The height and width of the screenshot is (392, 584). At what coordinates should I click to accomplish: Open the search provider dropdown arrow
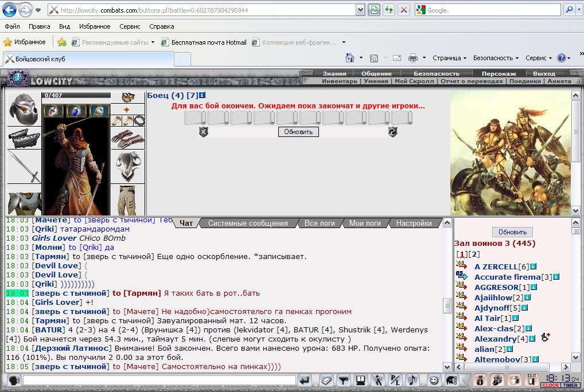click(x=579, y=10)
